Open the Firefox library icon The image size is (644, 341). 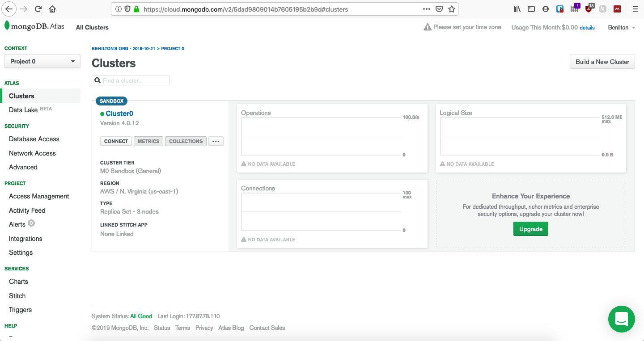517,9
